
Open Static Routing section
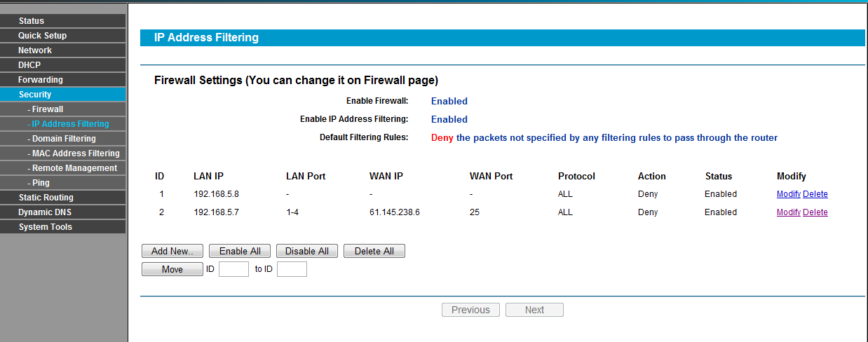[x=46, y=198]
